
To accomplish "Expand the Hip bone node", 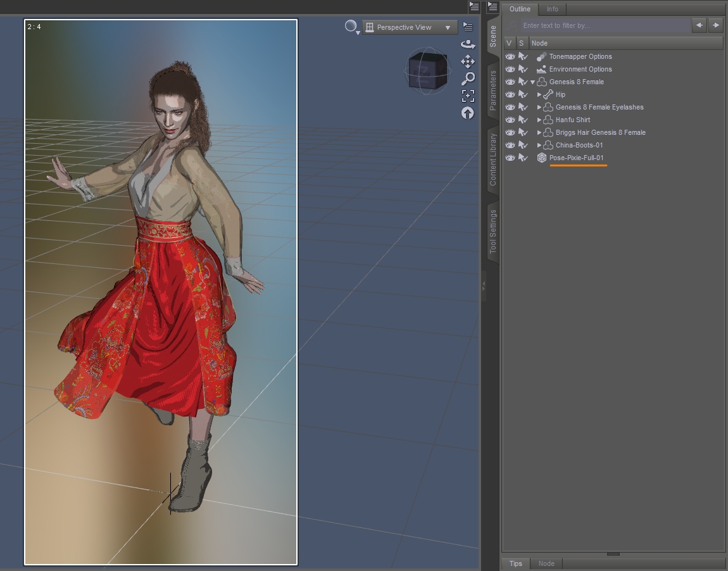I will click(x=539, y=94).
